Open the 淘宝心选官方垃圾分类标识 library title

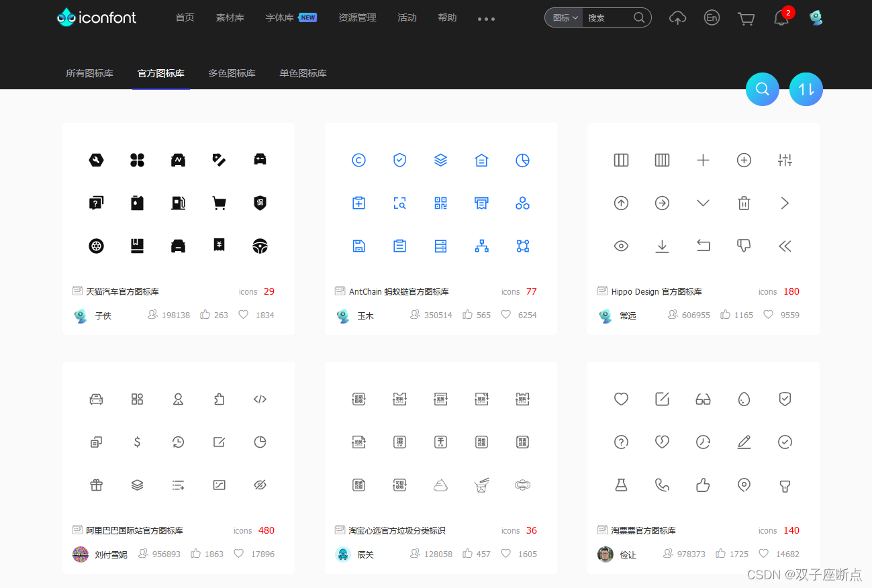[397, 530]
